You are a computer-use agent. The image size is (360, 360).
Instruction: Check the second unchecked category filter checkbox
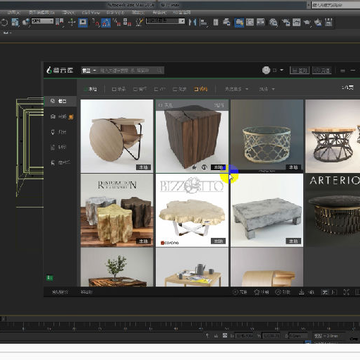pos(135,89)
